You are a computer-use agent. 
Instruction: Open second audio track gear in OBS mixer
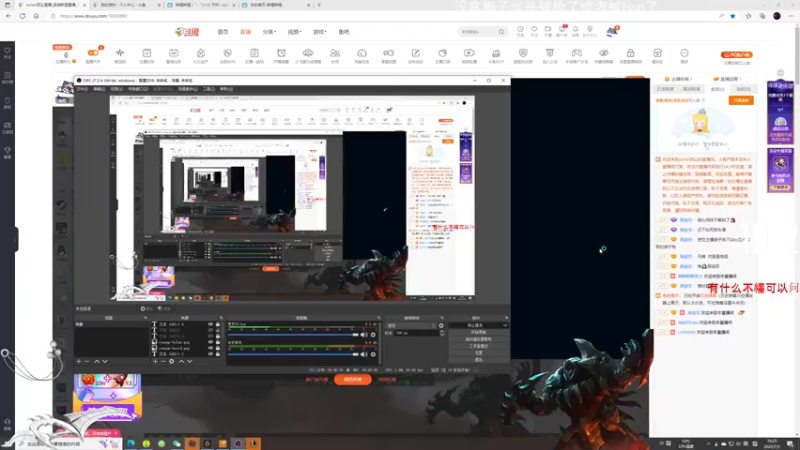[x=373, y=354]
